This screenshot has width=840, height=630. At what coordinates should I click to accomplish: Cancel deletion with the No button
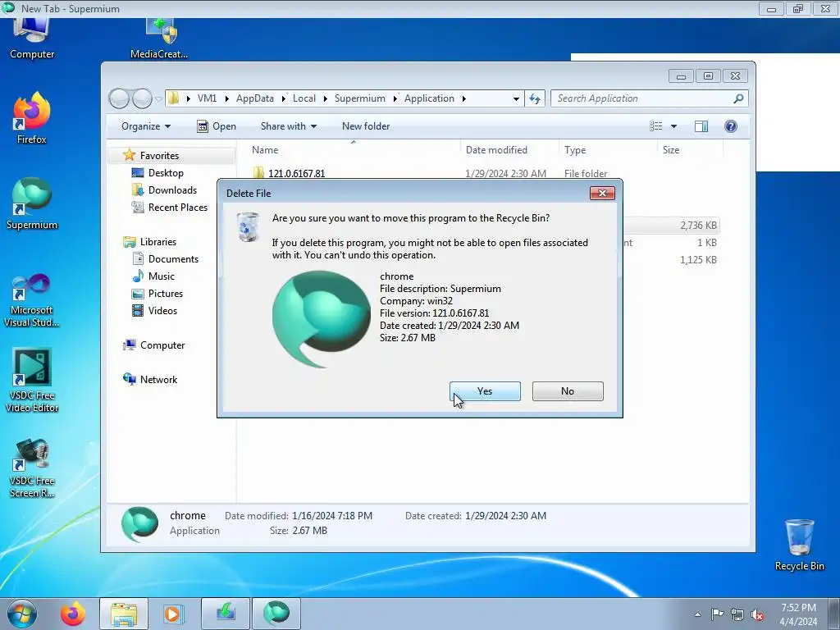pos(568,391)
